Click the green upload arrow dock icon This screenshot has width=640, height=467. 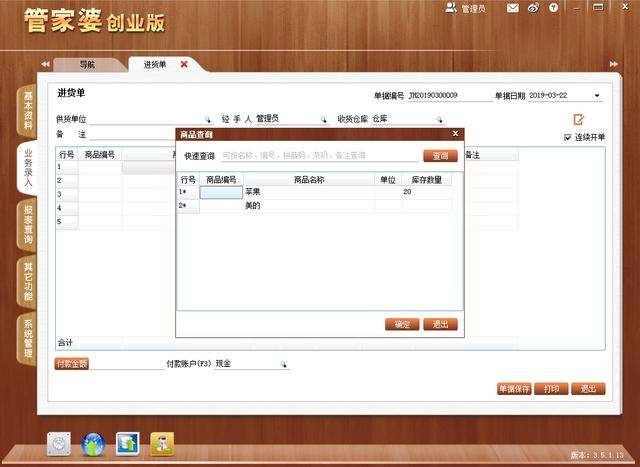(127, 444)
